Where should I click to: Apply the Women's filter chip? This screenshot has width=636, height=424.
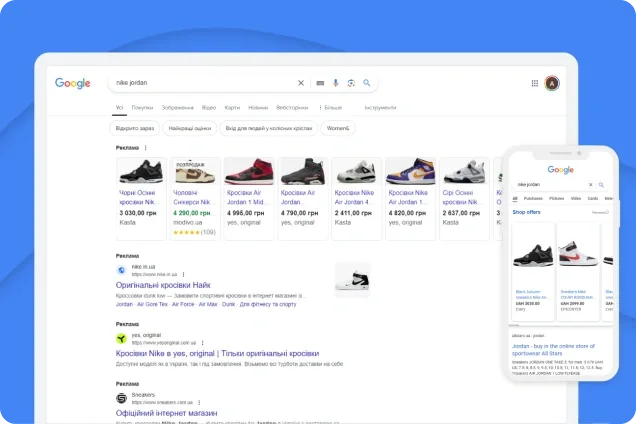pyautogui.click(x=338, y=128)
